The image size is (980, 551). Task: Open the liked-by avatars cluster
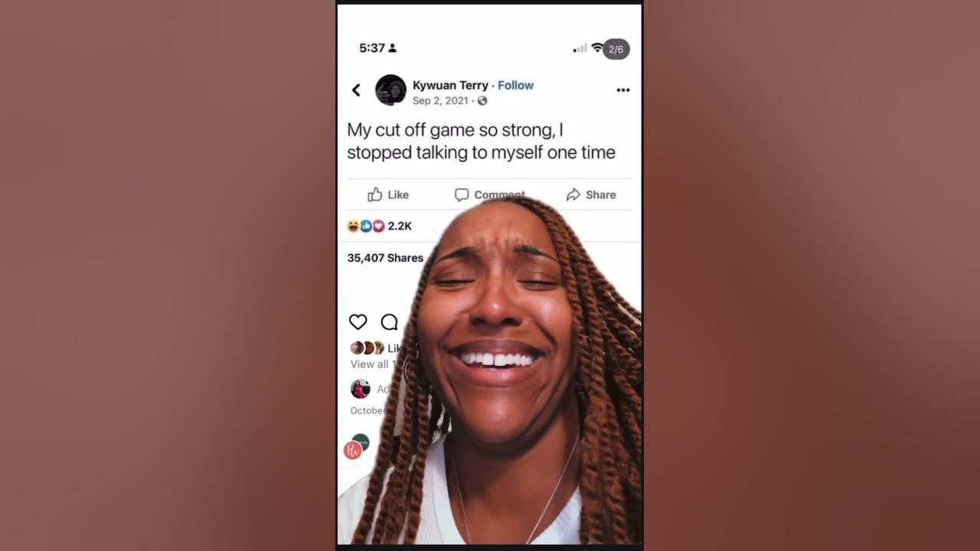367,347
